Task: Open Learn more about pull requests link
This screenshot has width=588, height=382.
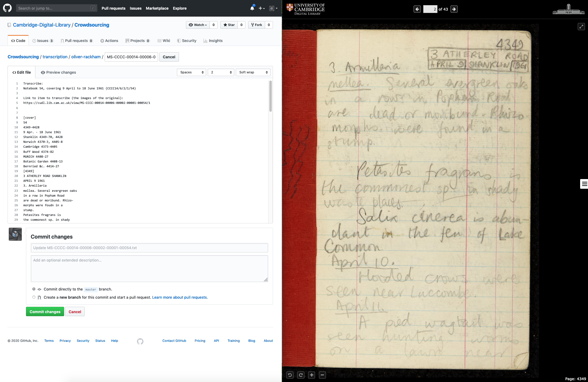Action: (x=180, y=297)
